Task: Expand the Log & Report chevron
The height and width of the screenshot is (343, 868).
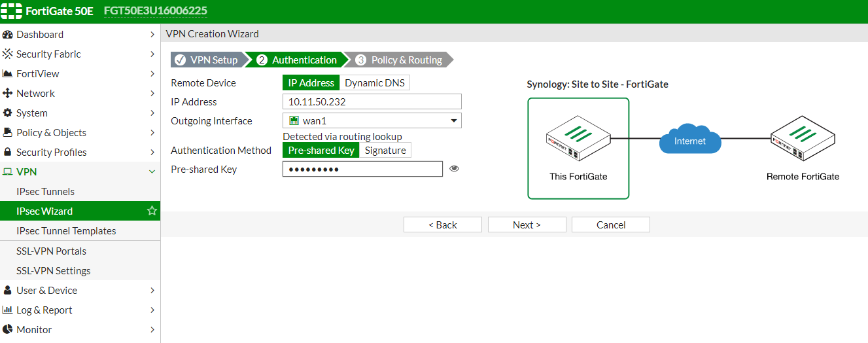Action: [152, 310]
